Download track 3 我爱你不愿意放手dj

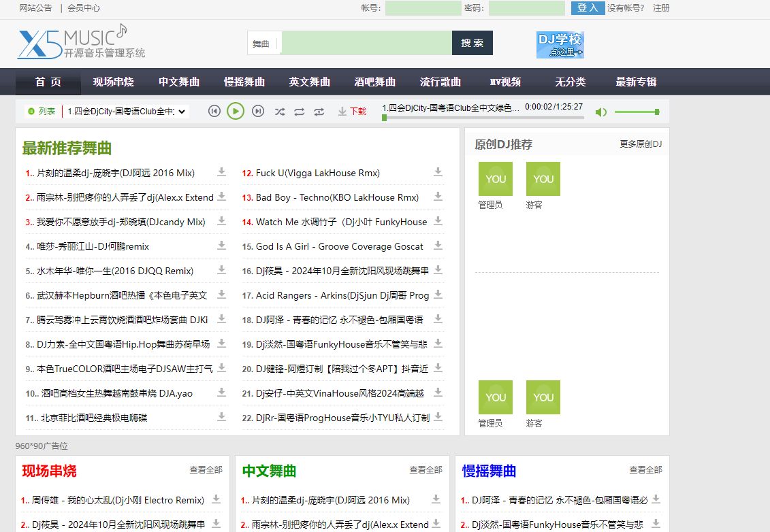[221, 221]
